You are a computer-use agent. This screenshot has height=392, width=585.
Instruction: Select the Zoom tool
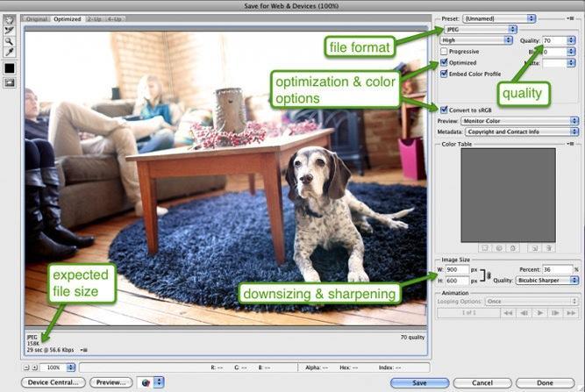[x=9, y=41]
